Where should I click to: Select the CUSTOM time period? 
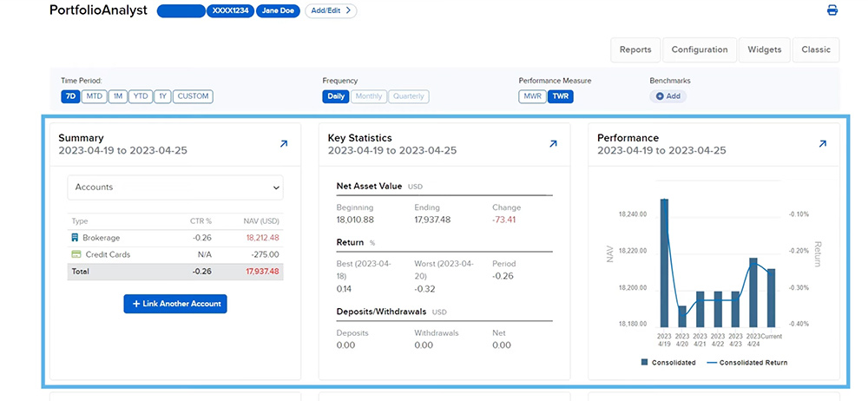click(194, 96)
